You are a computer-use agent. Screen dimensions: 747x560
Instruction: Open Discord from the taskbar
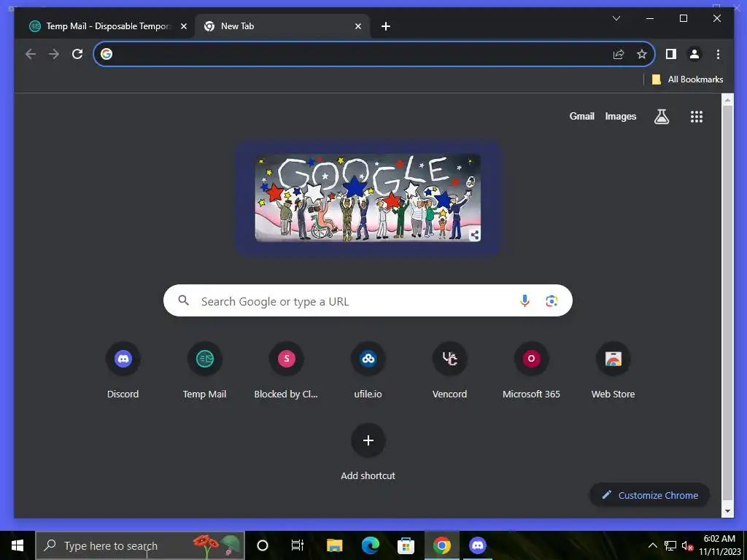477,545
